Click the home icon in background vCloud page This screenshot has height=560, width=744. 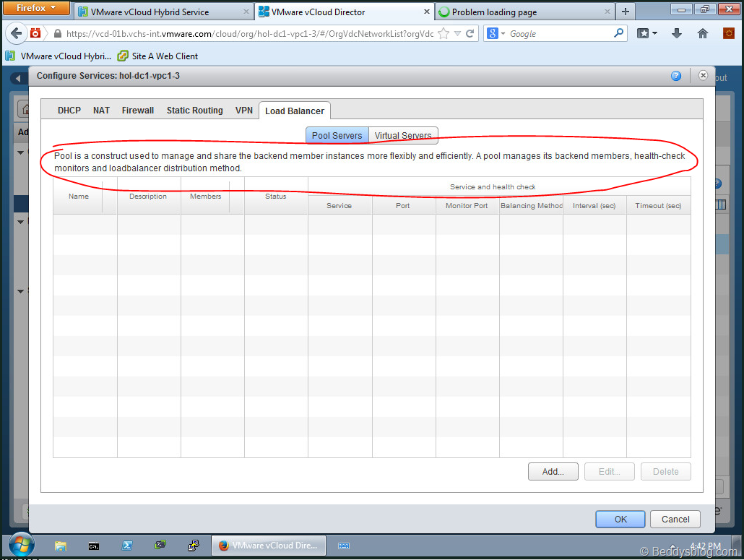coord(25,109)
